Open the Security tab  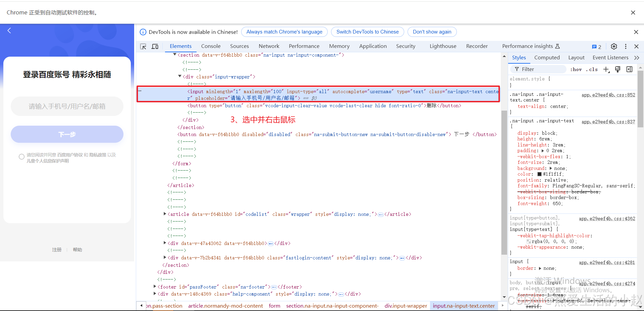click(406, 46)
